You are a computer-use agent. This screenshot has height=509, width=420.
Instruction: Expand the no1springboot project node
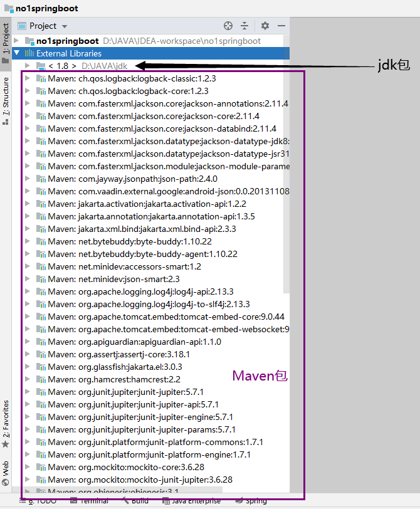[x=16, y=41]
